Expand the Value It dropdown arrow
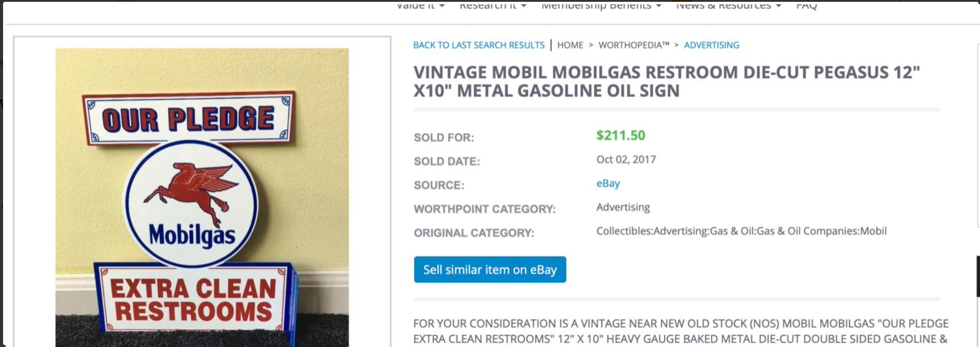This screenshot has height=347, width=980. (442, 6)
